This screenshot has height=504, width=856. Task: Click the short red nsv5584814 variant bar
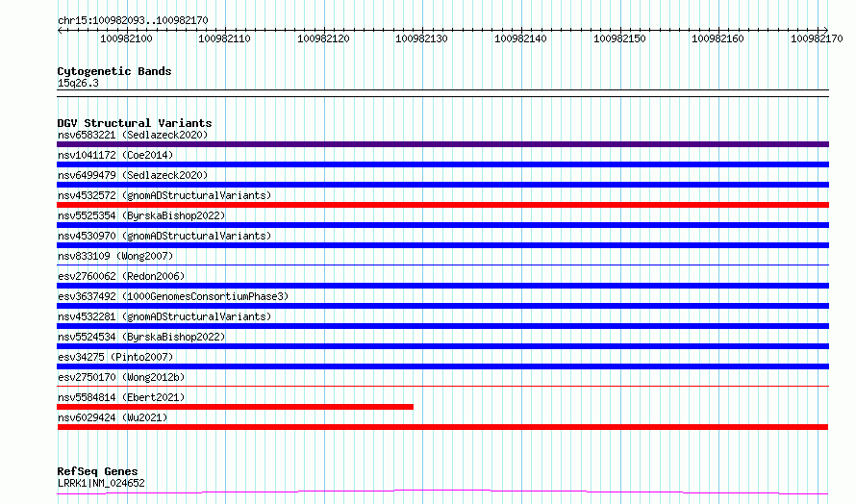coord(236,407)
